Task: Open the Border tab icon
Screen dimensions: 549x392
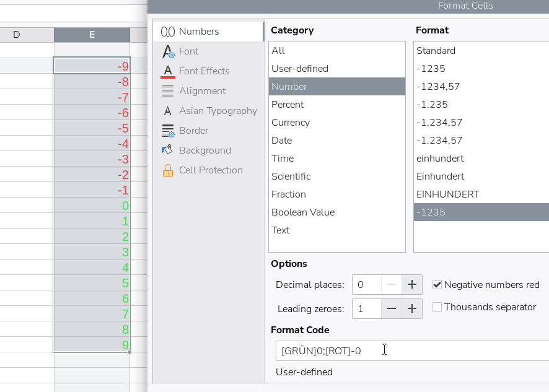Action: pyautogui.click(x=168, y=131)
